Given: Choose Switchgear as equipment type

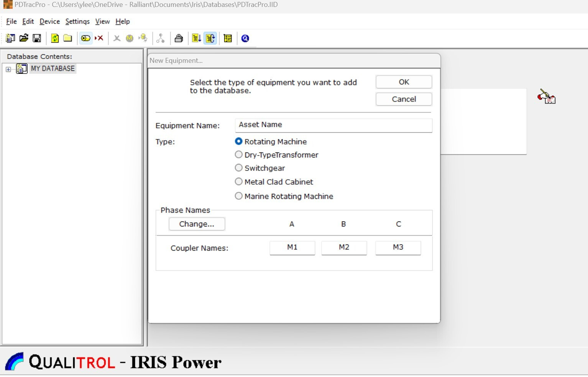Looking at the screenshot, I should [x=239, y=168].
